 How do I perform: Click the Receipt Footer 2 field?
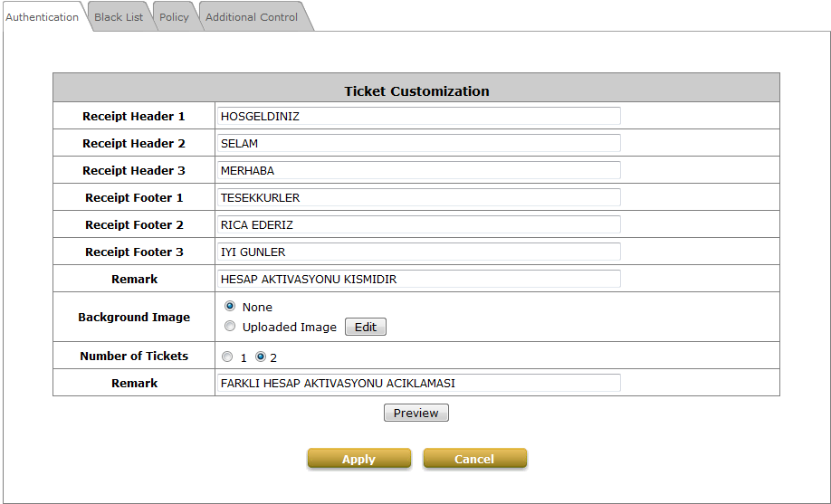pyautogui.click(x=418, y=224)
